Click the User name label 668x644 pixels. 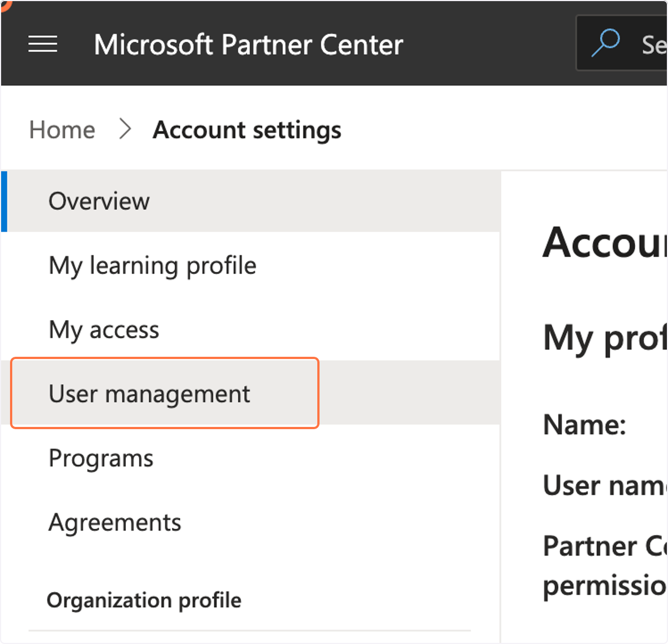point(605,485)
